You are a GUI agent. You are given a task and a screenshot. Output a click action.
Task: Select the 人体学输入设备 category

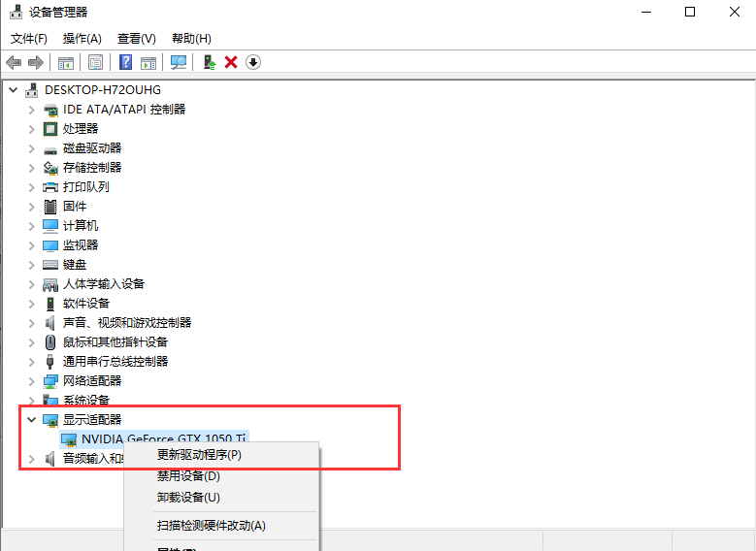point(103,283)
